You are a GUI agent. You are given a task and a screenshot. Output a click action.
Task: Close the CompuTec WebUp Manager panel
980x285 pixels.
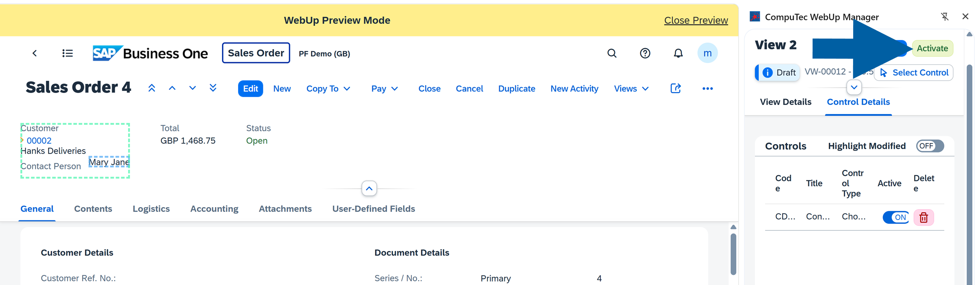pos(966,16)
